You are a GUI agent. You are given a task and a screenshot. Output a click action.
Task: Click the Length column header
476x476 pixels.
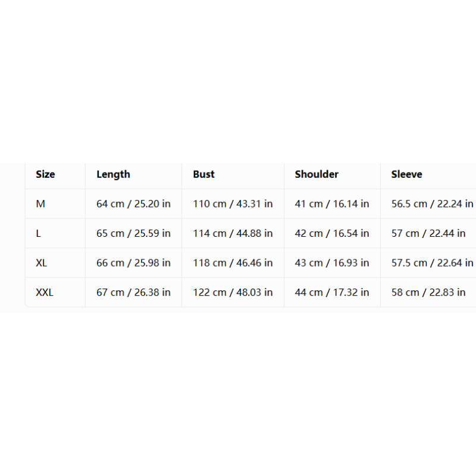[113, 174]
